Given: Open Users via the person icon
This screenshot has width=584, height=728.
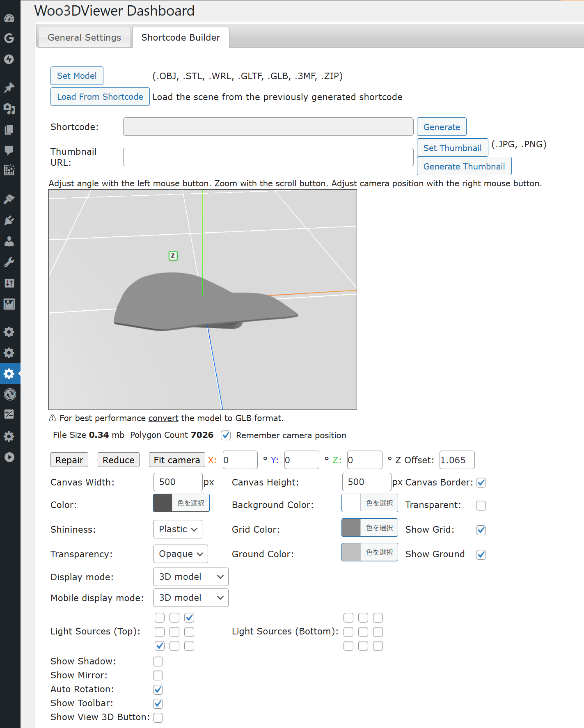Looking at the screenshot, I should tap(9, 241).
